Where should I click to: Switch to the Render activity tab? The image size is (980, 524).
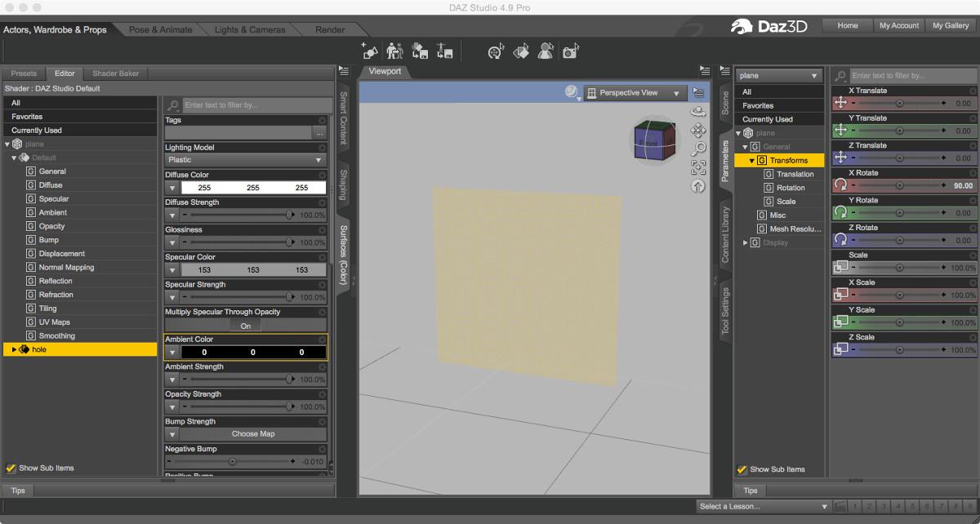coord(330,29)
